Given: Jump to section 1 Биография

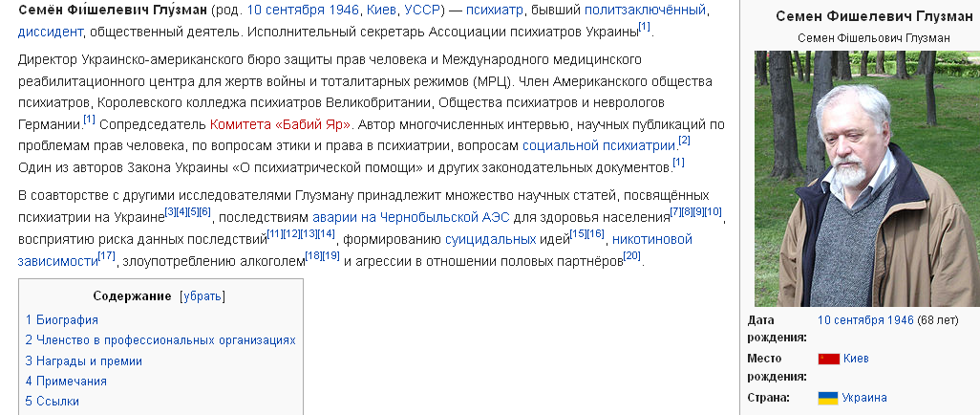Looking at the screenshot, I should click(62, 320).
